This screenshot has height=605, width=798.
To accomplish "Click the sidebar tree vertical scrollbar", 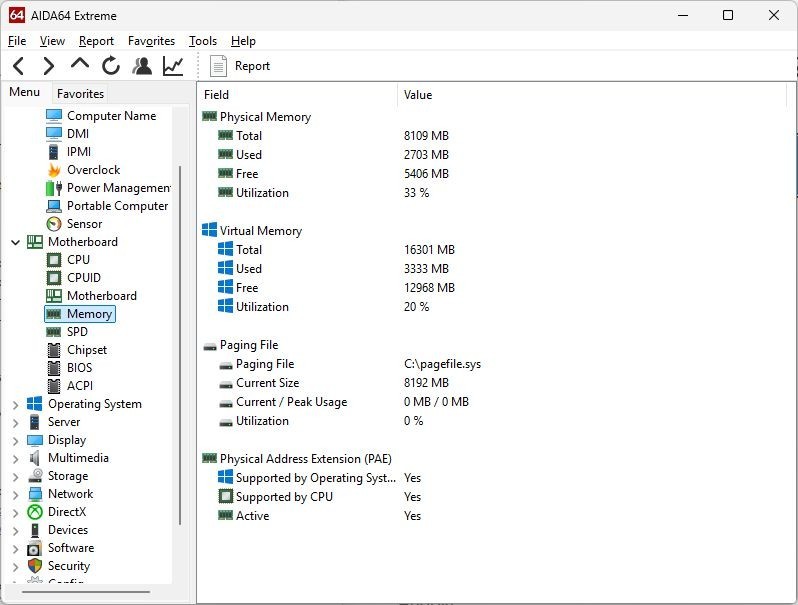I will pos(180,345).
